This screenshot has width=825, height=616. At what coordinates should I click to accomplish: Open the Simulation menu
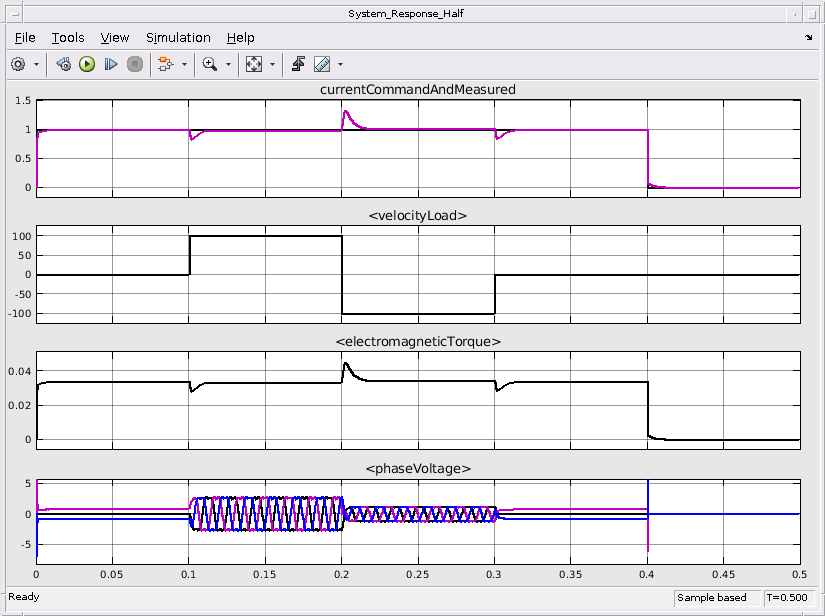pos(178,38)
